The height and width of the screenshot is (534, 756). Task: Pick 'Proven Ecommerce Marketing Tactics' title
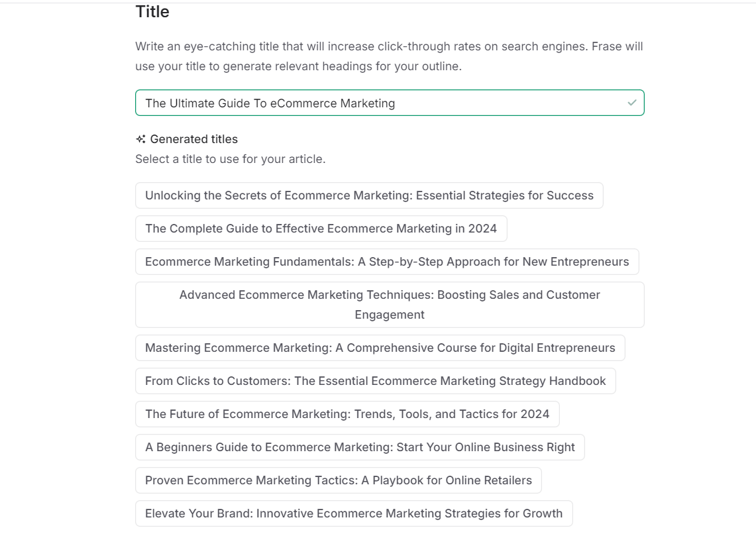coord(339,480)
